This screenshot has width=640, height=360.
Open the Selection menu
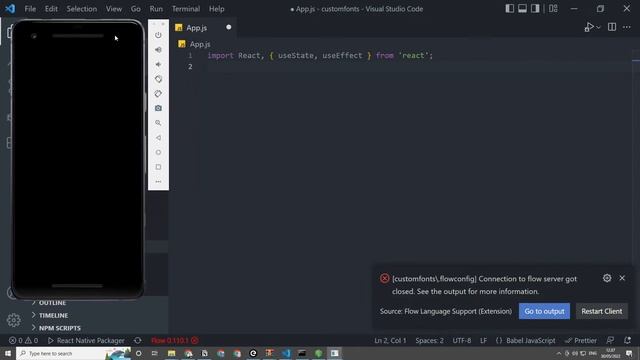(x=82, y=9)
